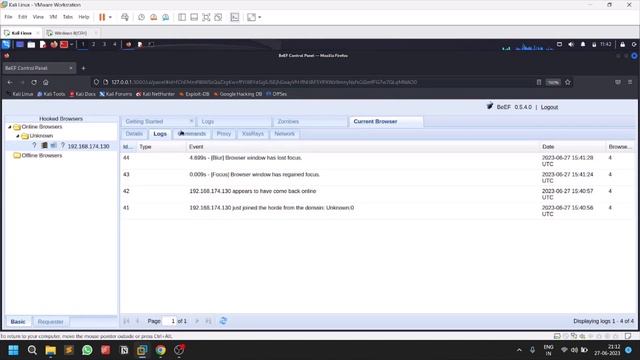Open the VMware console view icon
640x360 pixels.
235,17
